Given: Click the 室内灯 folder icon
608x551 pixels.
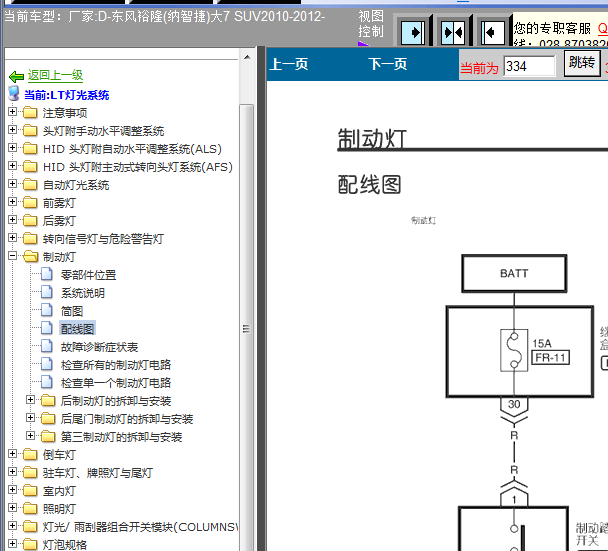Looking at the screenshot, I should tap(30, 491).
